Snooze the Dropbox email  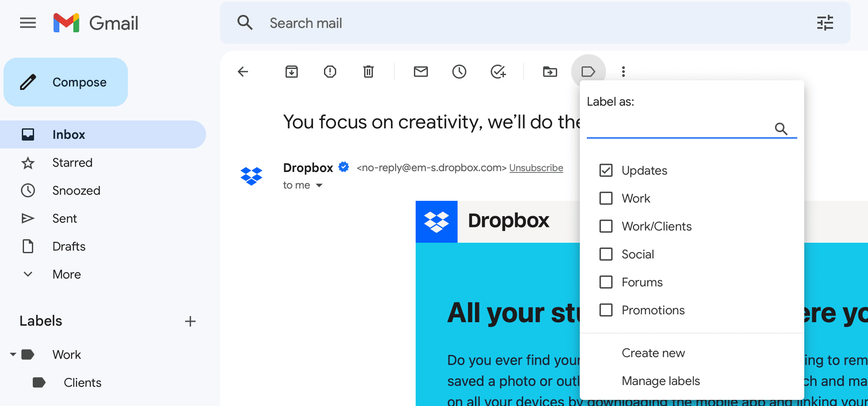(459, 72)
